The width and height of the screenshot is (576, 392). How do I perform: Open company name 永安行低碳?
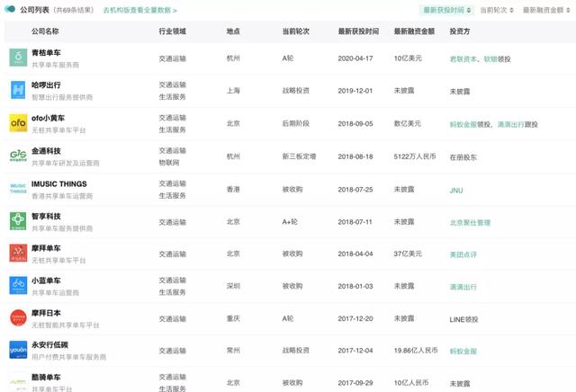(49, 344)
